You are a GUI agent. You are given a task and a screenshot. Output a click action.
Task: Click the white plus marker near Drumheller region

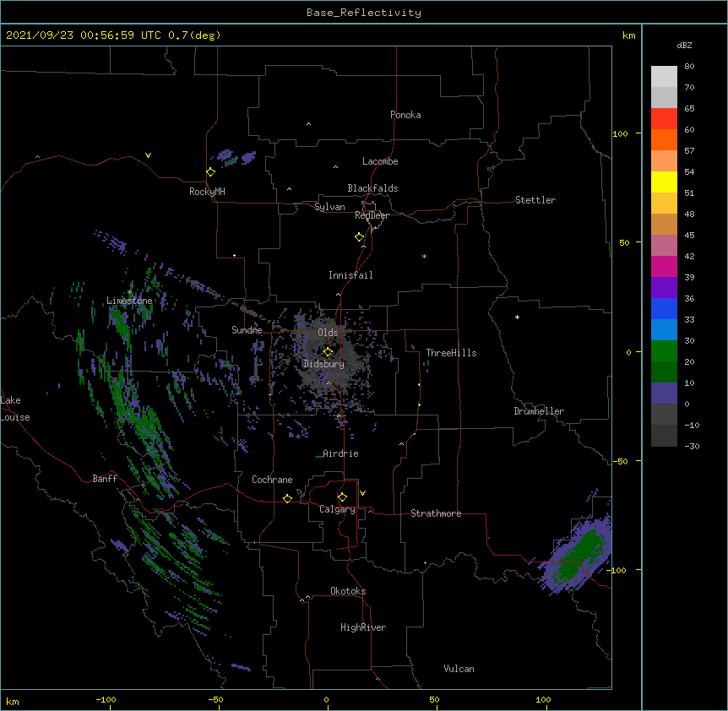click(x=517, y=317)
